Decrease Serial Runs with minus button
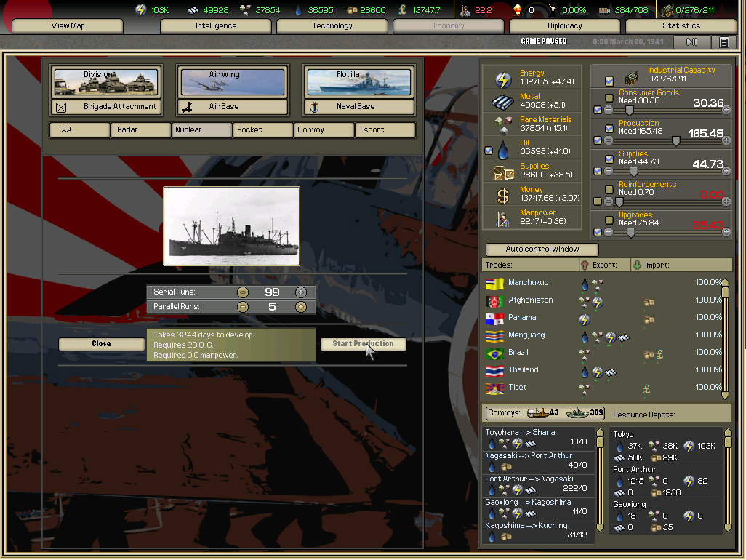Screen dimensions: 746x560 [243, 292]
